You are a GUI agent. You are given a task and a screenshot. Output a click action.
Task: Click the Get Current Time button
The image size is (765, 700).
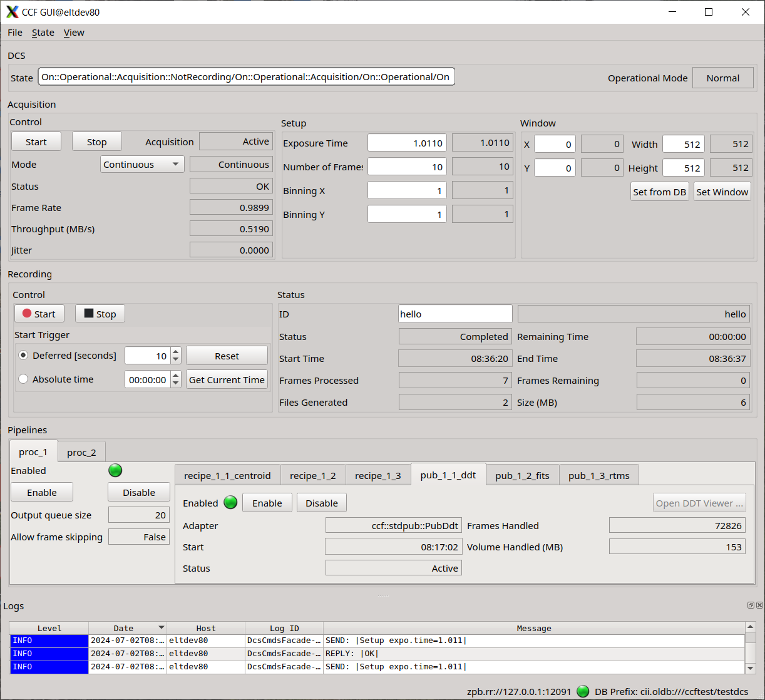227,379
